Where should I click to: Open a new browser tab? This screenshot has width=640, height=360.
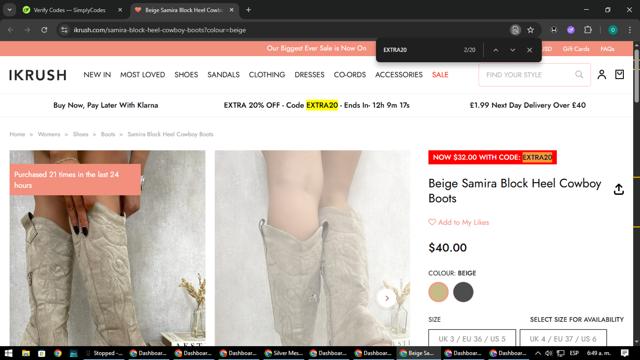click(x=248, y=10)
